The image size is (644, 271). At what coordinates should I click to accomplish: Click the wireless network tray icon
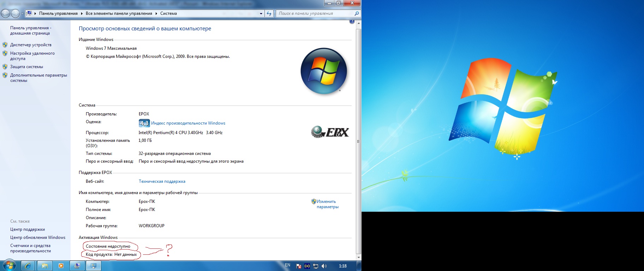click(307, 266)
